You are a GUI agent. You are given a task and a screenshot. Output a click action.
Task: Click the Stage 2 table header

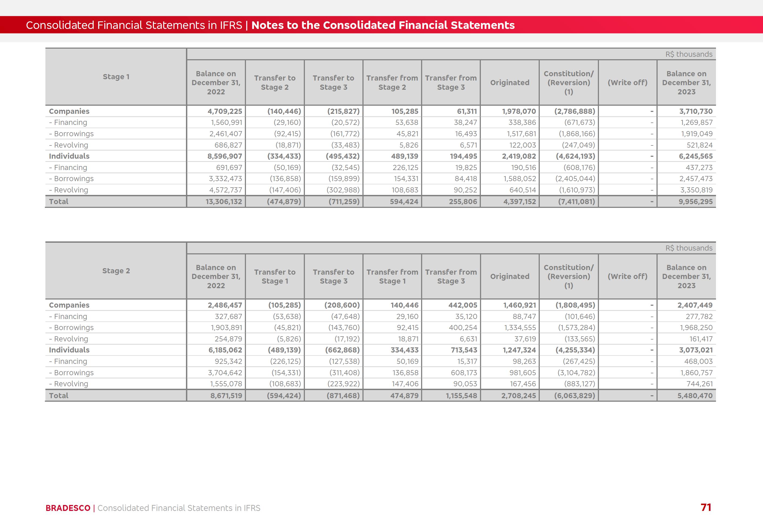(116, 271)
